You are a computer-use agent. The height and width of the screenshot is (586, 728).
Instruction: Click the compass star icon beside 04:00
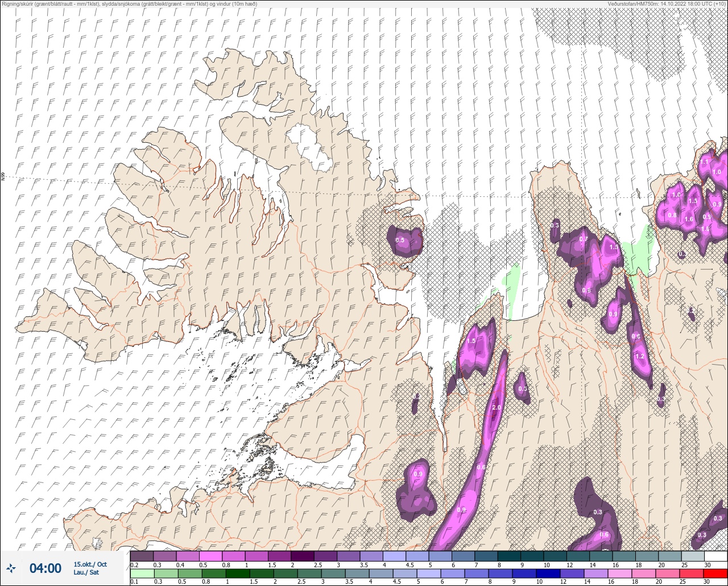[x=11, y=568]
